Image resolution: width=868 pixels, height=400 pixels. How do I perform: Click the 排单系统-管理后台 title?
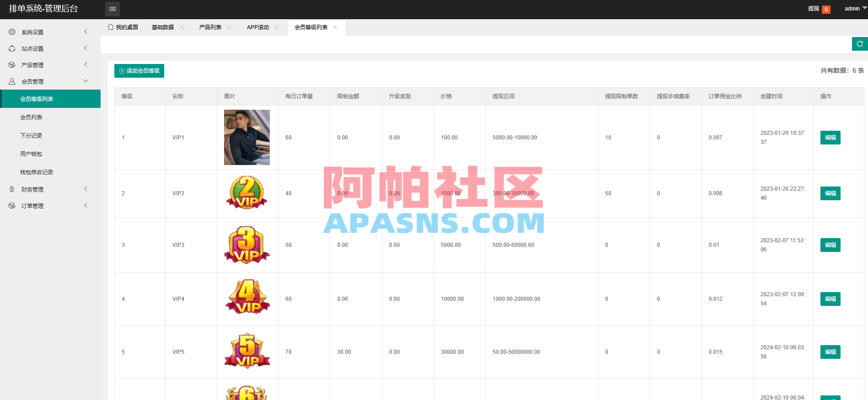pos(43,9)
